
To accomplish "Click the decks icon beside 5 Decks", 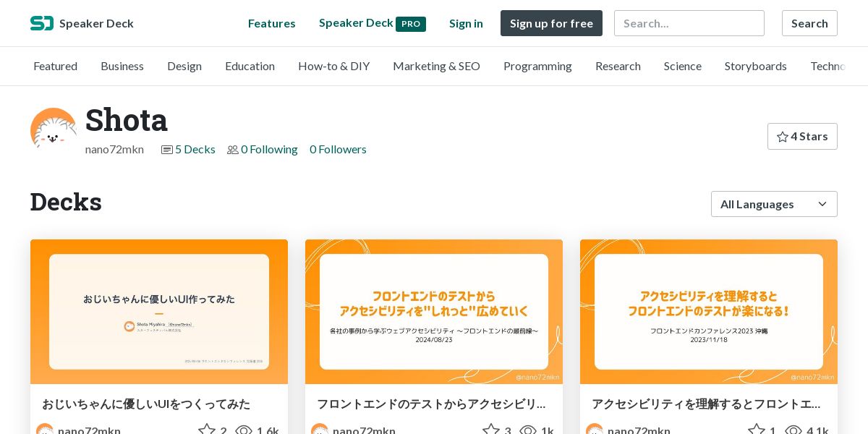I will click(x=167, y=150).
